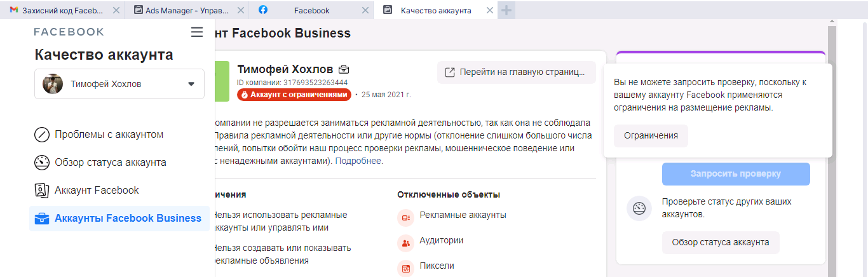
Task: Click the Аккаунт с ограничениями red badge
Action: tap(294, 95)
